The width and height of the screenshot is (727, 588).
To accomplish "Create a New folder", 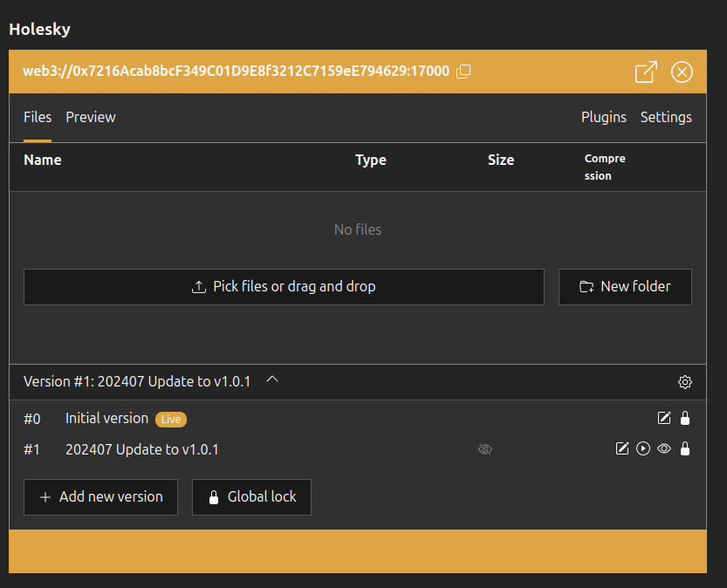I will tap(625, 287).
